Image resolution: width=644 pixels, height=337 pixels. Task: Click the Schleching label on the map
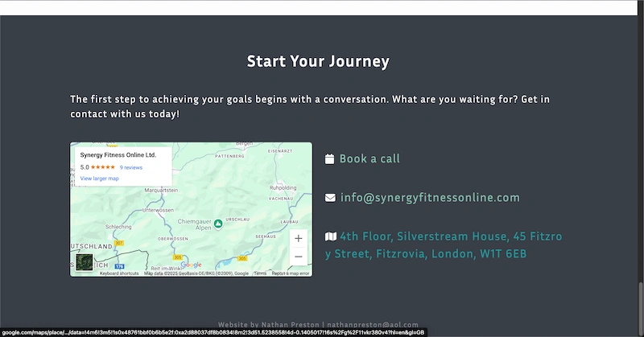(x=118, y=227)
